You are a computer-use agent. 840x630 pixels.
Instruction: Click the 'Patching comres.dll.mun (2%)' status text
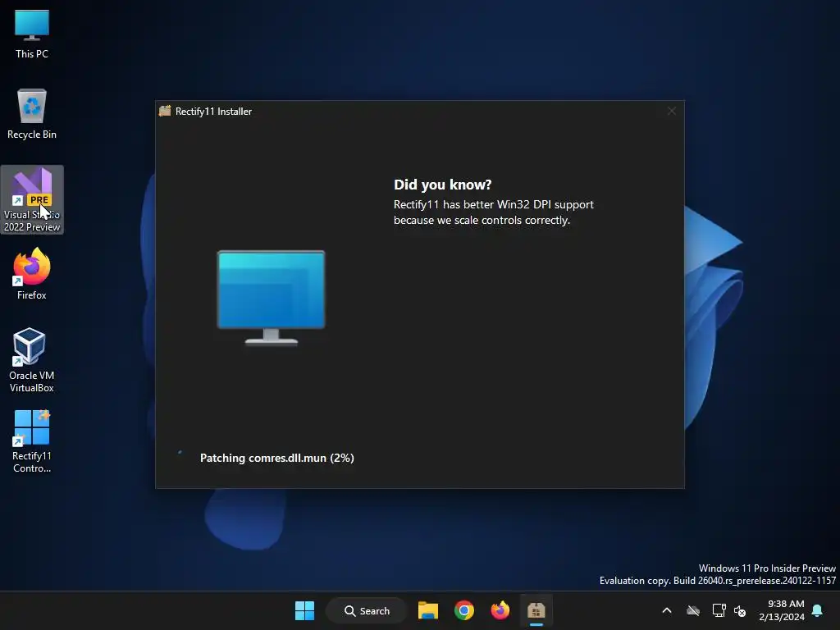coord(277,458)
